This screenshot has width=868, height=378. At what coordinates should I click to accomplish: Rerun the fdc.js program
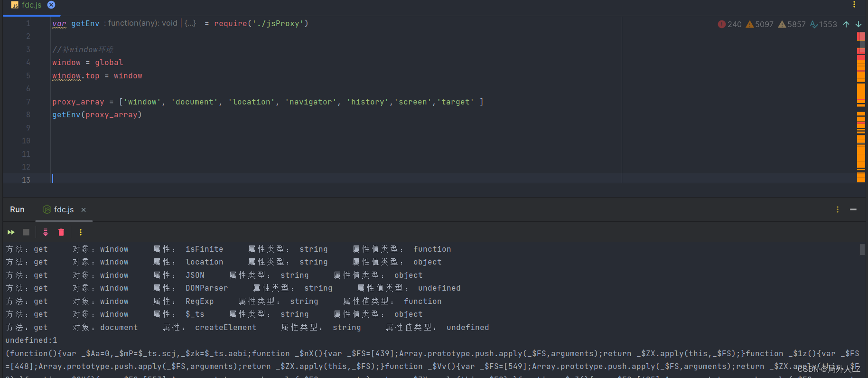pyautogui.click(x=11, y=232)
